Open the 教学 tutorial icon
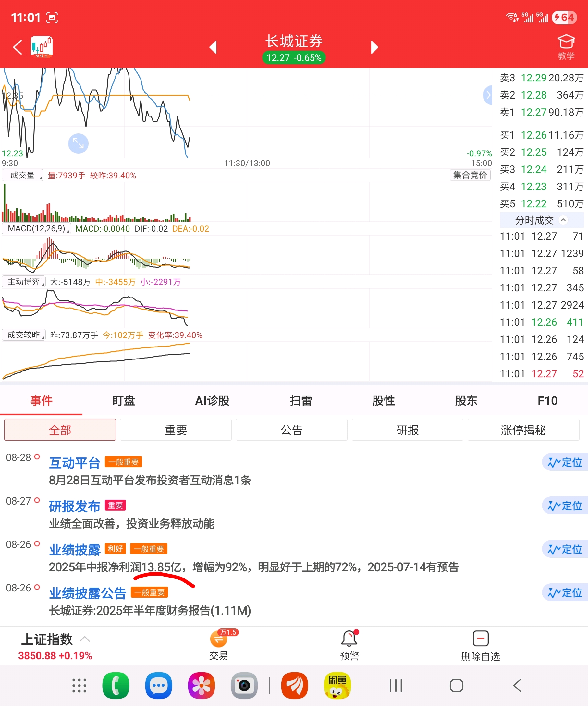The width and height of the screenshot is (588, 706). [566, 47]
